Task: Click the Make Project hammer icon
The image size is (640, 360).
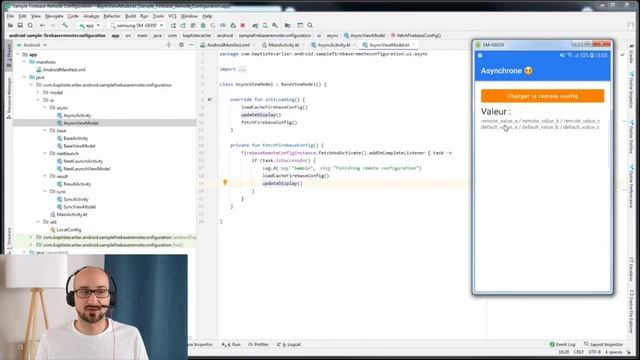Action: 65,25
